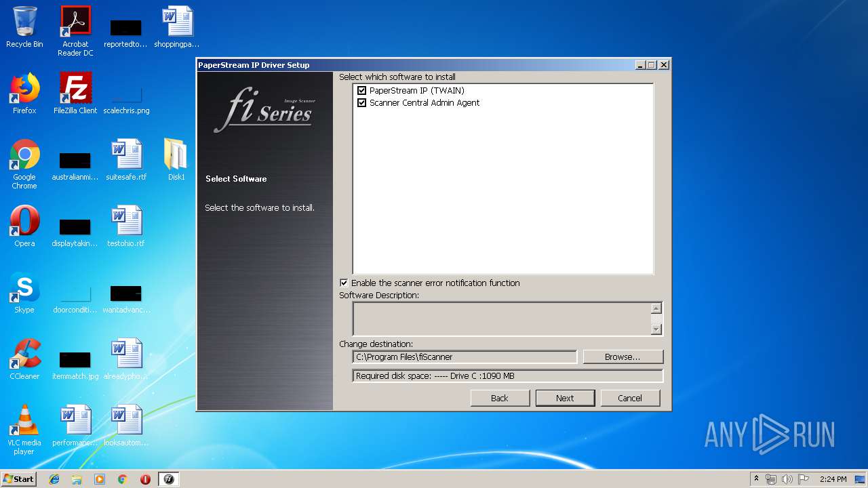This screenshot has height=488, width=868.
Task: Click the destination path field
Action: click(x=465, y=357)
